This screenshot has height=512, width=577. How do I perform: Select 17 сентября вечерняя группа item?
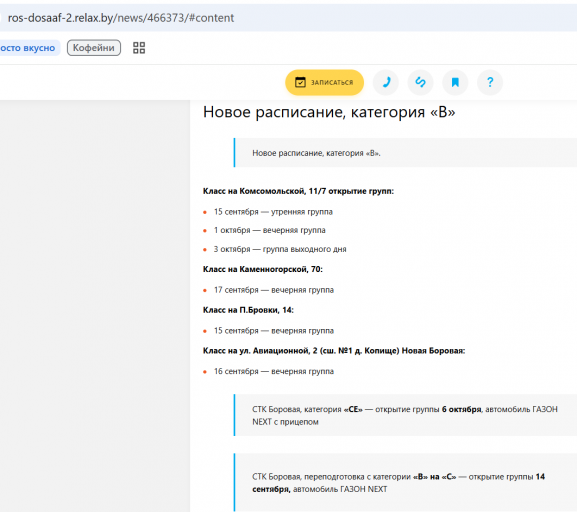point(274,290)
